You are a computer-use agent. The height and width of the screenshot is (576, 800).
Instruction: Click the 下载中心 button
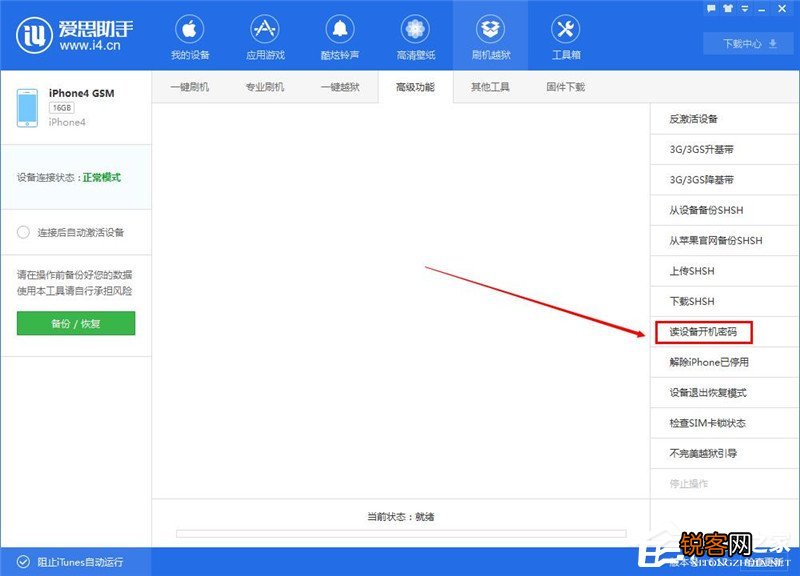pos(749,44)
